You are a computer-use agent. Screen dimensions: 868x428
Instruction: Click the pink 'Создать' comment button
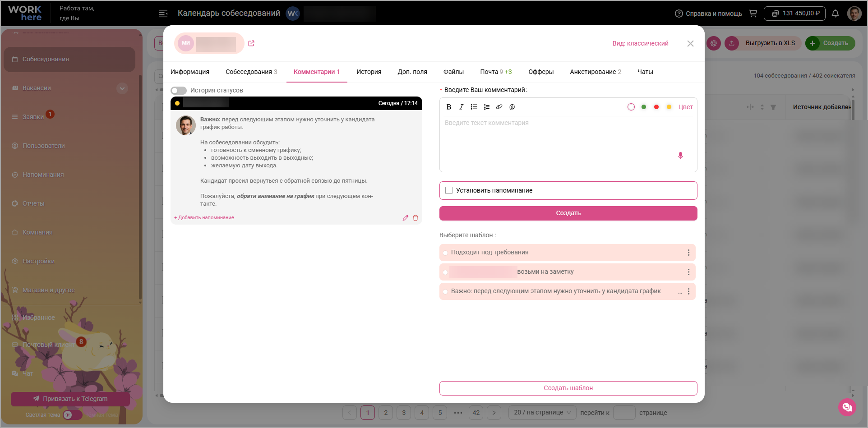(x=568, y=213)
